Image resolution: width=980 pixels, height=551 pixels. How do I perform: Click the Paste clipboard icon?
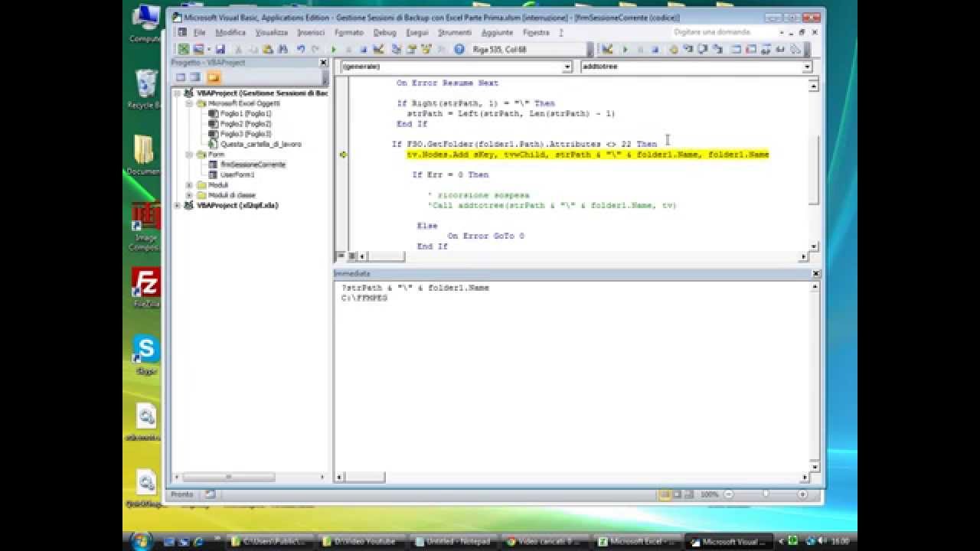pos(267,49)
